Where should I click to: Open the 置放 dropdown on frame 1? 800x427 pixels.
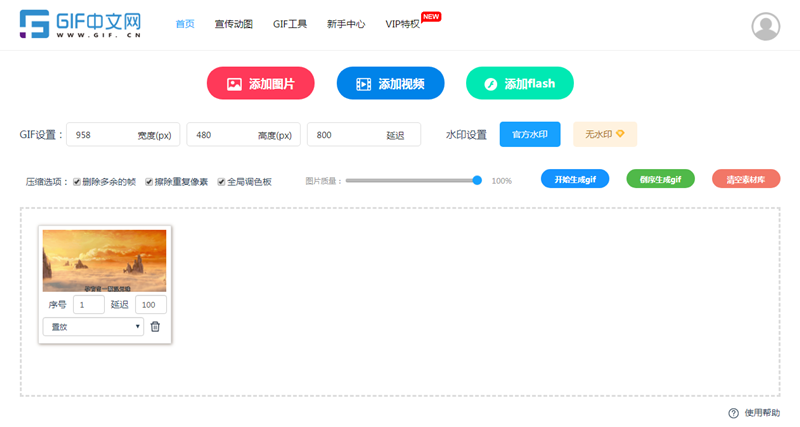(x=93, y=326)
